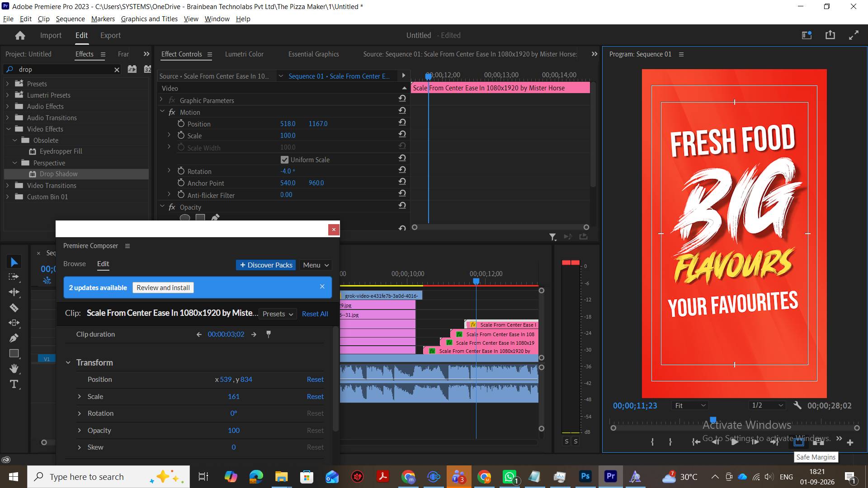Switch to the Lumetri Color tab
This screenshot has height=488, width=868.
[244, 54]
